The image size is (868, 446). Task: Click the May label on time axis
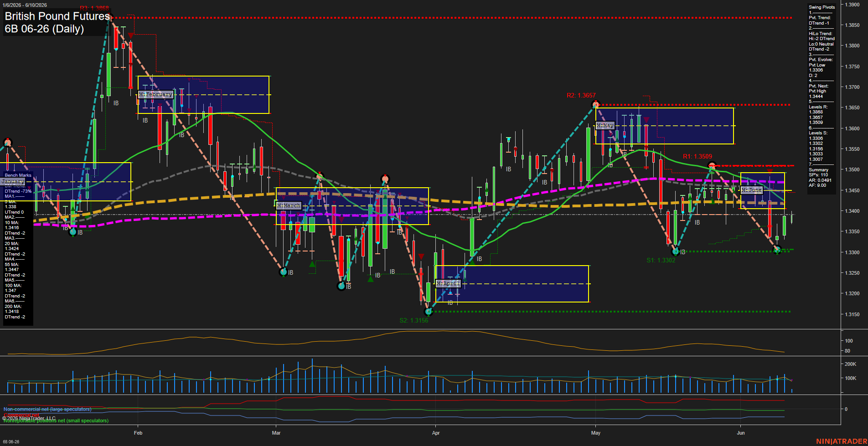click(x=596, y=433)
